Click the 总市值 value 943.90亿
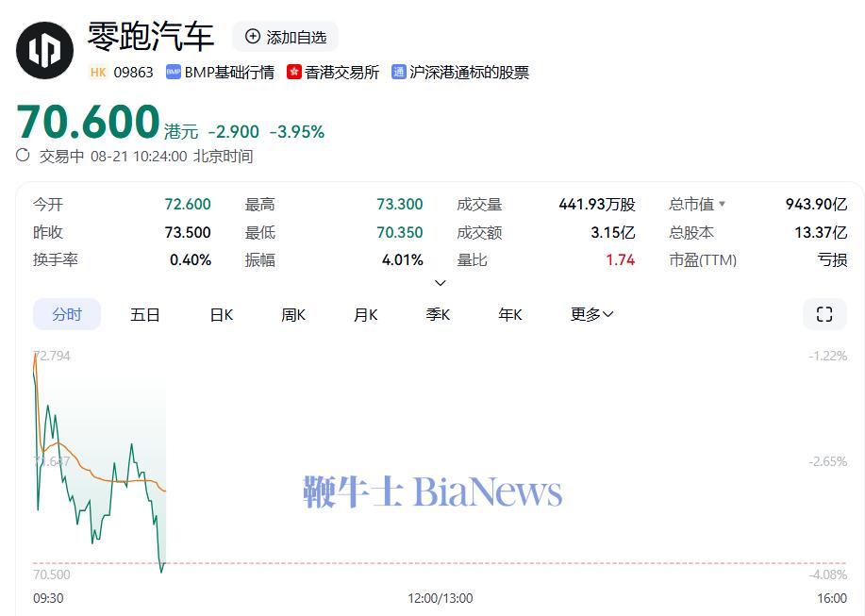Screen dimensions: 865x616 coord(817,204)
